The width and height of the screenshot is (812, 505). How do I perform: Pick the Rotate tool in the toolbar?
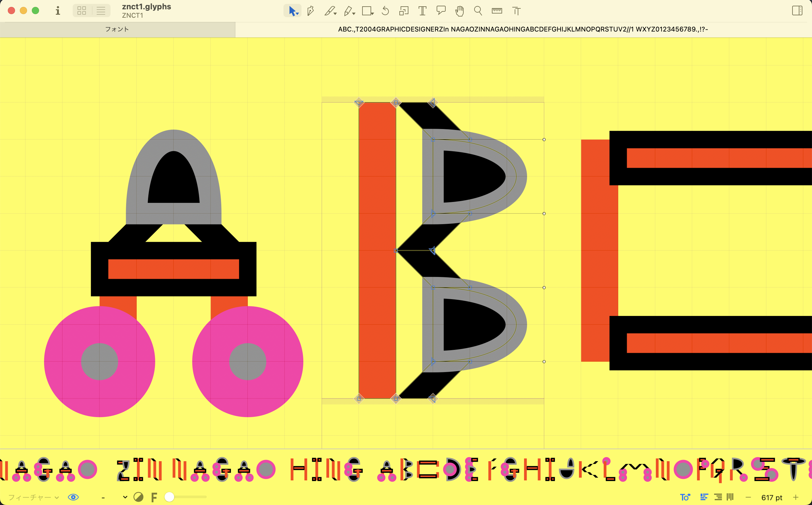point(385,11)
